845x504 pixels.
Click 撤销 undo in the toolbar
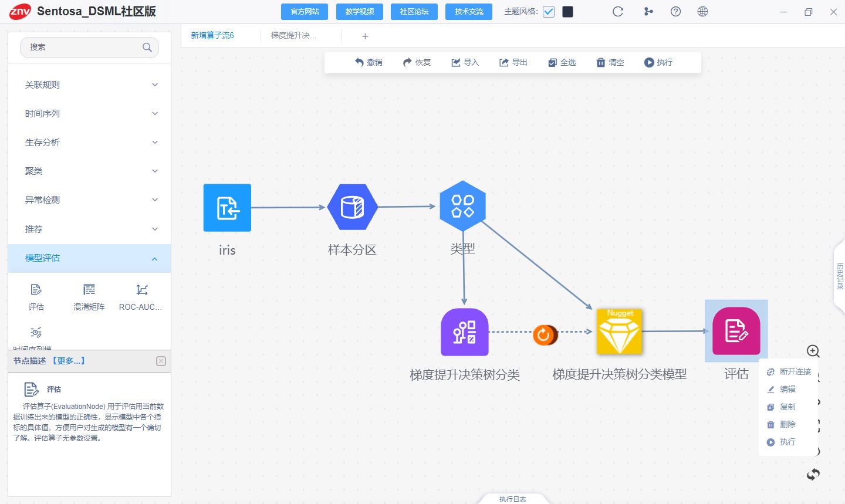tap(369, 62)
